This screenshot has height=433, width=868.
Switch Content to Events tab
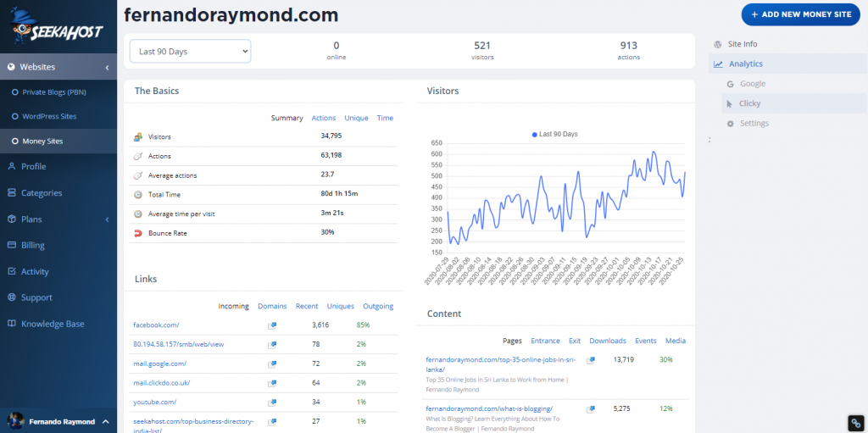(645, 341)
